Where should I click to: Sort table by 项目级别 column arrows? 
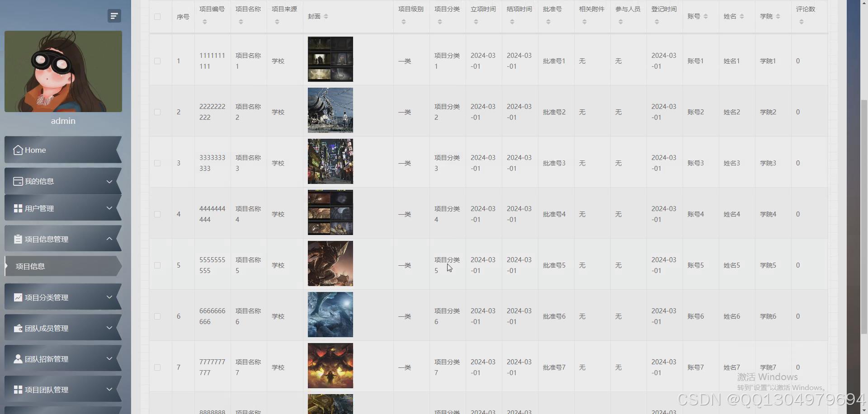(x=404, y=22)
